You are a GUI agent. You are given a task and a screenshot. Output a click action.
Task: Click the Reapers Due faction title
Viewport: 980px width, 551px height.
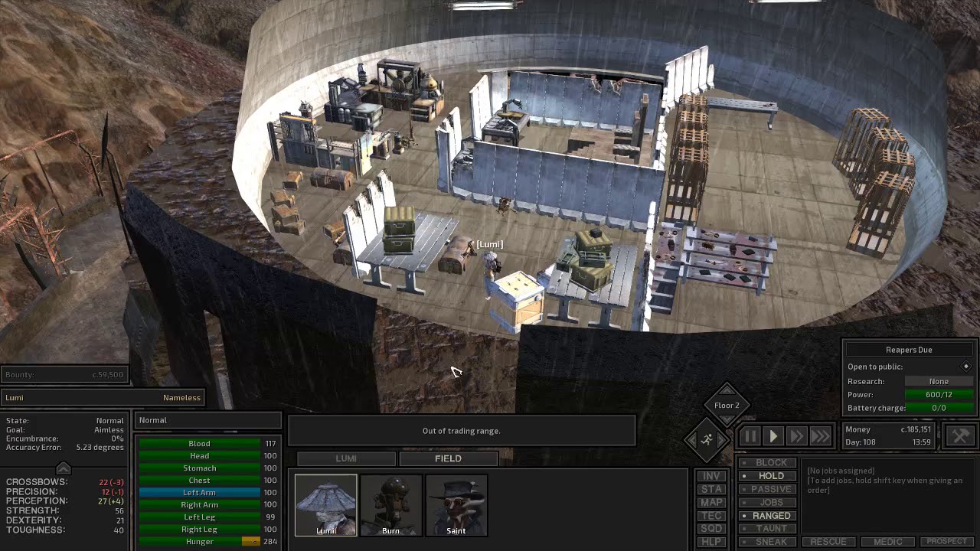click(x=909, y=350)
